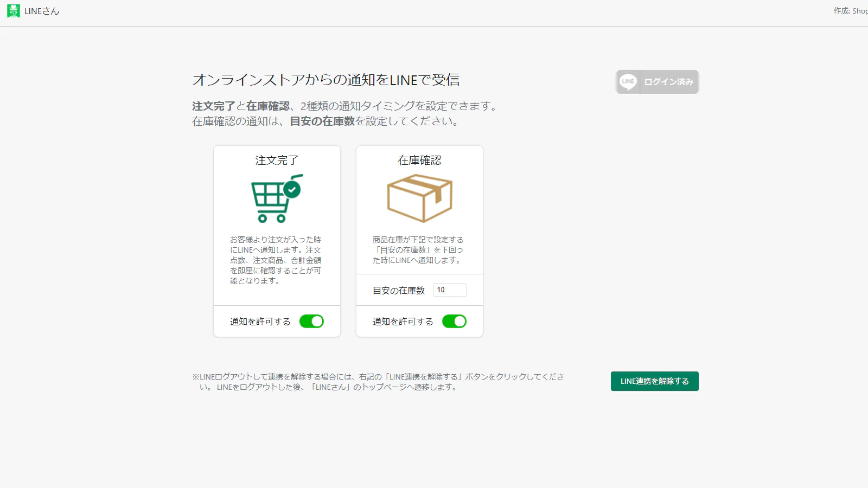Viewport: 868px width, 488px height.
Task: Click the LINE speech bubble icon
Action: [628, 82]
